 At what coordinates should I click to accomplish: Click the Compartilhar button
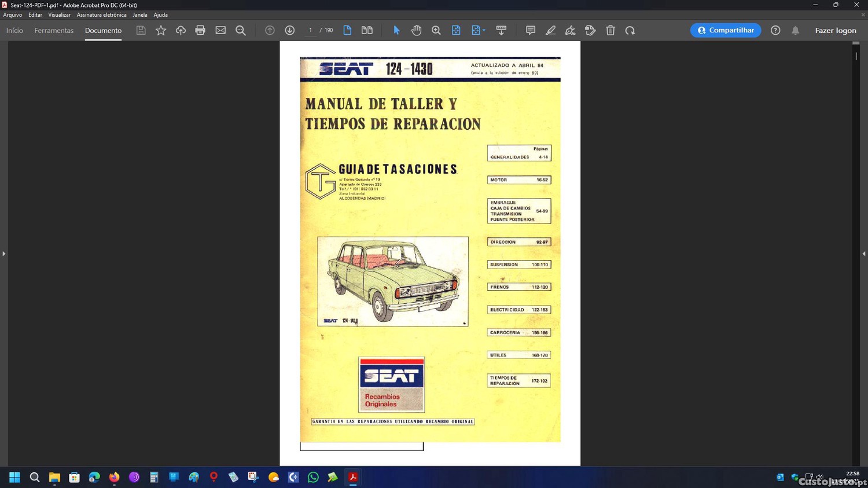tap(725, 30)
